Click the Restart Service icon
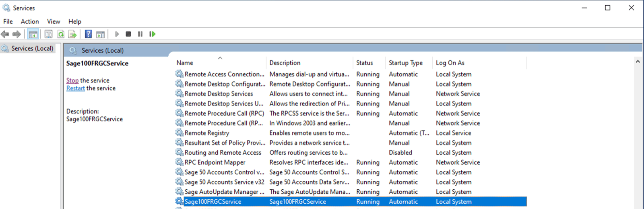 [152, 34]
